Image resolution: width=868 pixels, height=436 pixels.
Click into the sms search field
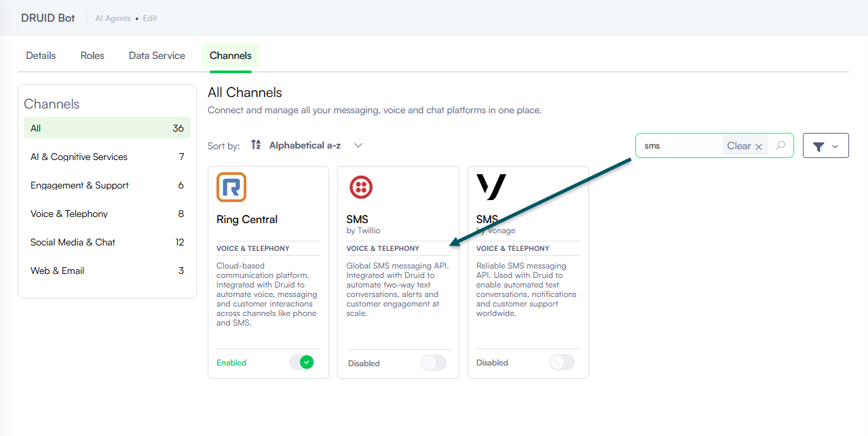(679, 146)
